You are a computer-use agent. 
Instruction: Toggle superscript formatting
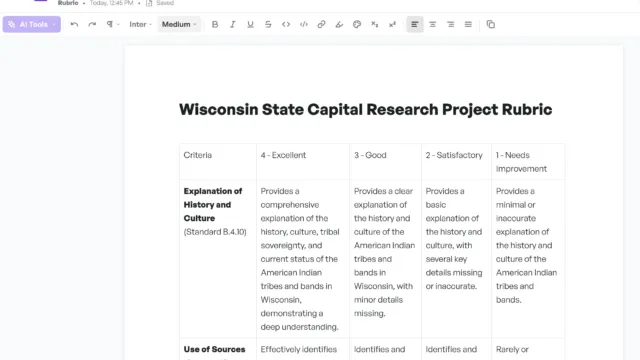[x=392, y=24]
